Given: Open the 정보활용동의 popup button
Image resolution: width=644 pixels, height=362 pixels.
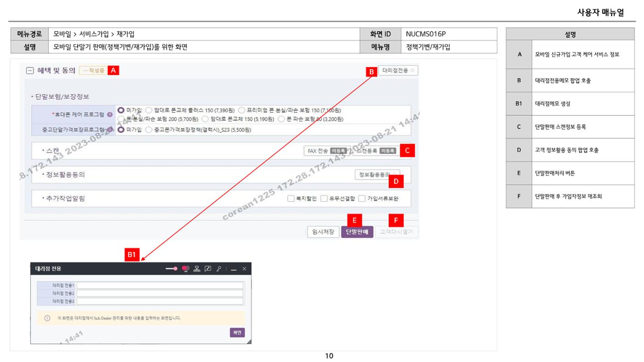Looking at the screenshot, I should pyautogui.click(x=377, y=175).
